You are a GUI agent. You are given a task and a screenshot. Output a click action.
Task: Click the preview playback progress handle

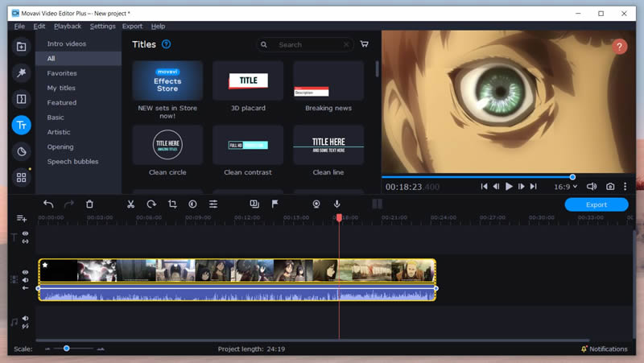click(572, 177)
